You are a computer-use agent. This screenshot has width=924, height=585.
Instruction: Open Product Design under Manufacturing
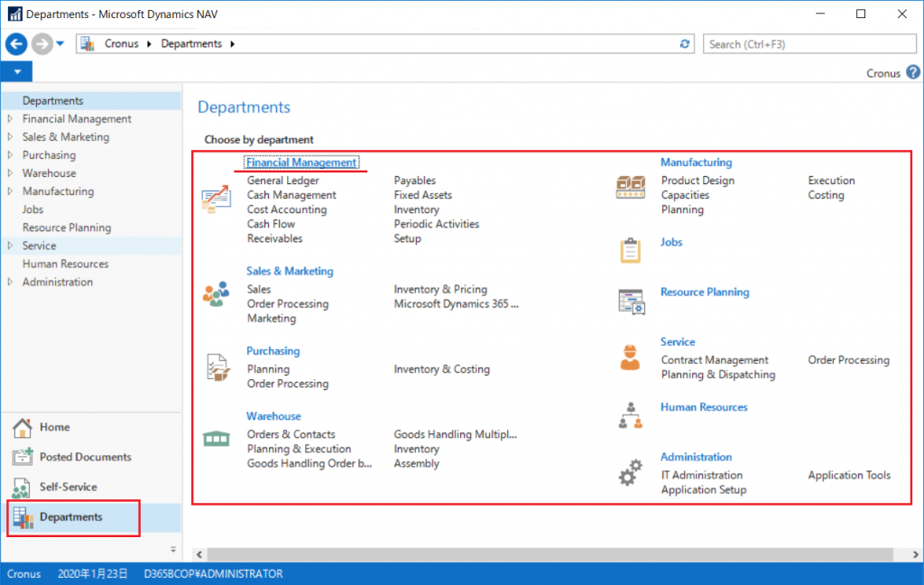(698, 181)
